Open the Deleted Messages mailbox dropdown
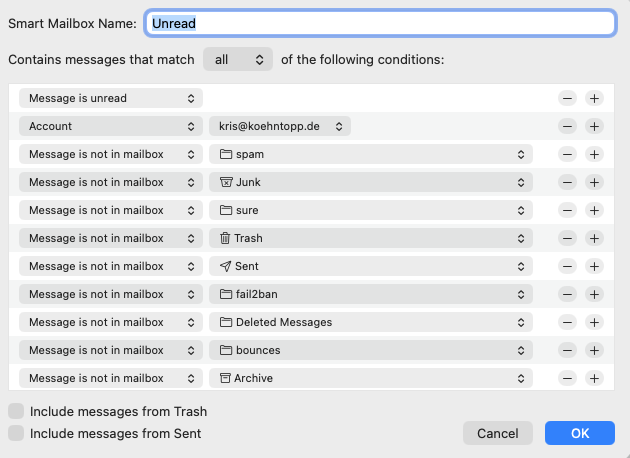Screen dimensions: 630x458 point(370,323)
